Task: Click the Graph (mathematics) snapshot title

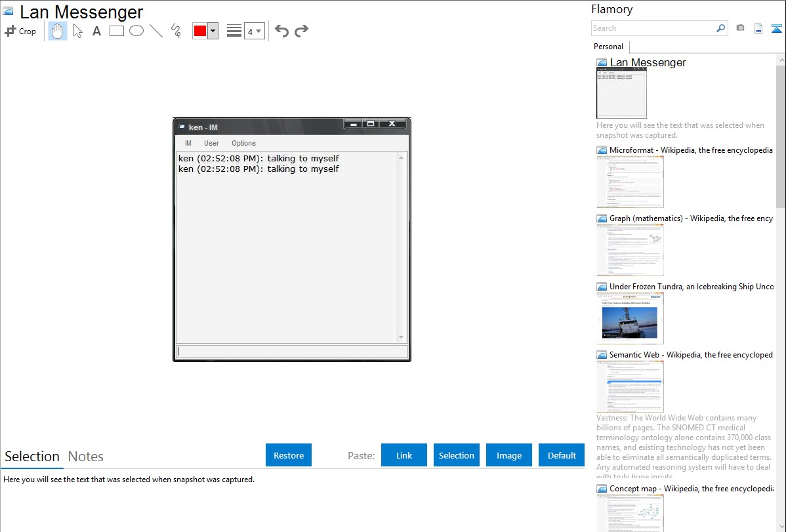Action: tap(691, 218)
